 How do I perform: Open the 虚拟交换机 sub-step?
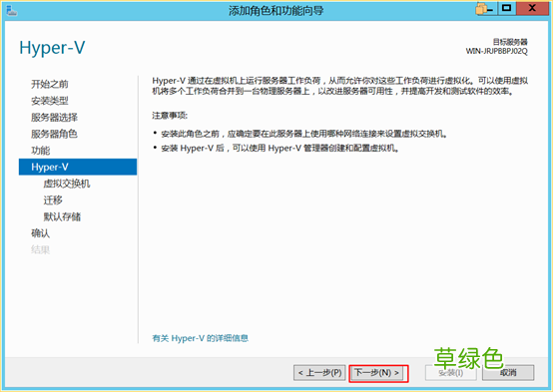pyautogui.click(x=67, y=184)
